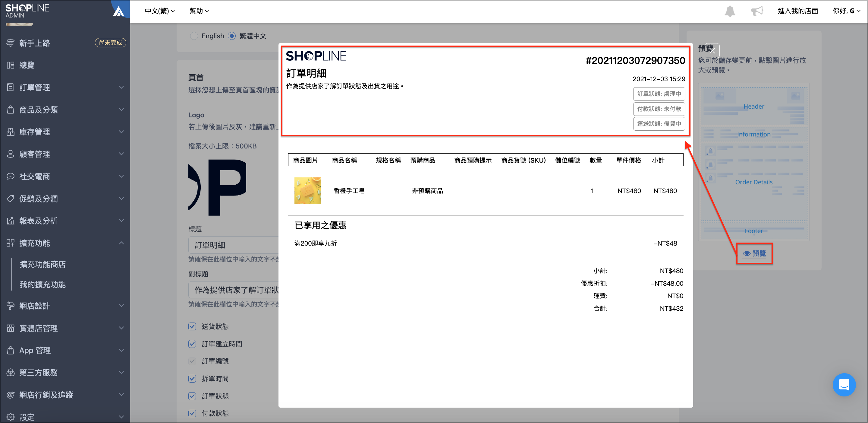Expand the 網店設計 chevron

pos(121,306)
